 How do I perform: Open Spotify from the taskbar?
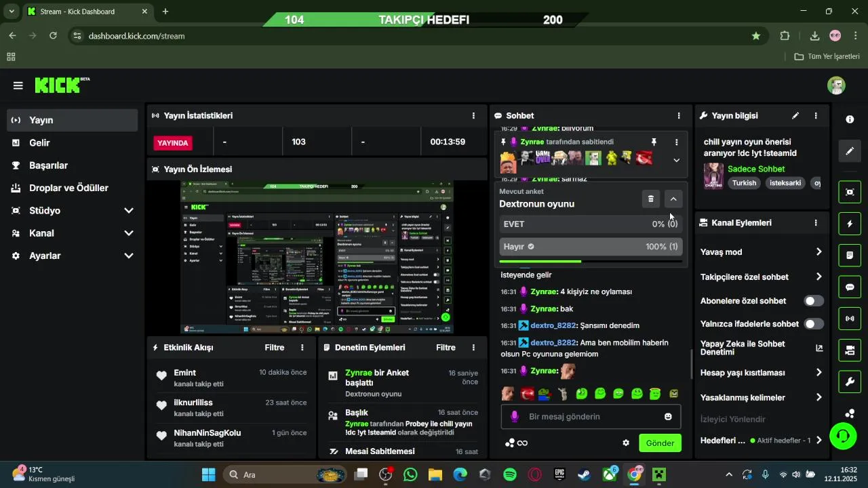point(510,474)
